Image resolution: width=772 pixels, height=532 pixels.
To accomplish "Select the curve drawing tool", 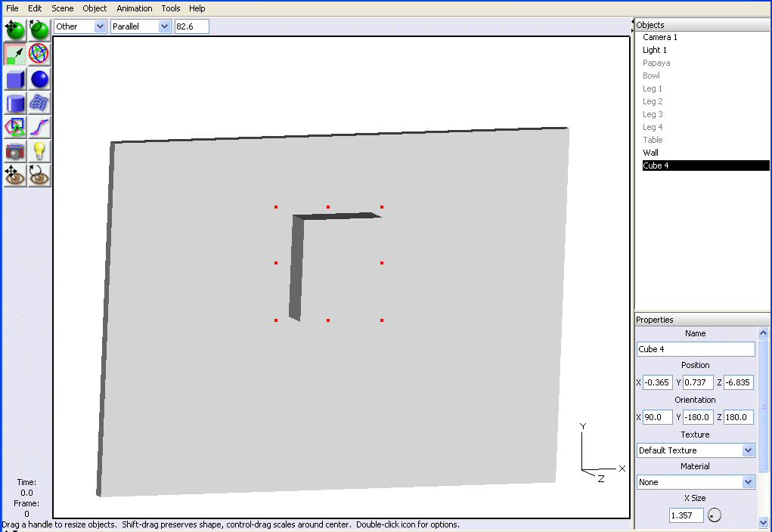I will [x=39, y=127].
